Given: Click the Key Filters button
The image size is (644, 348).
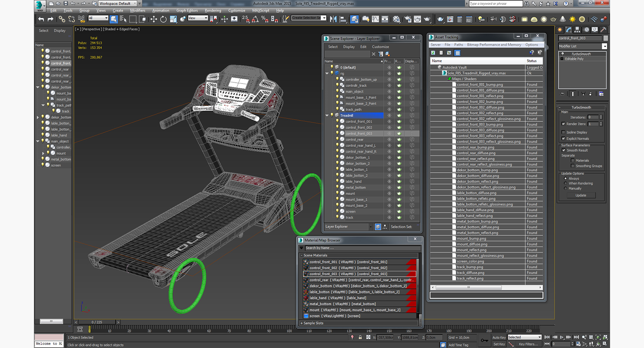Looking at the screenshot, I should point(528,344).
